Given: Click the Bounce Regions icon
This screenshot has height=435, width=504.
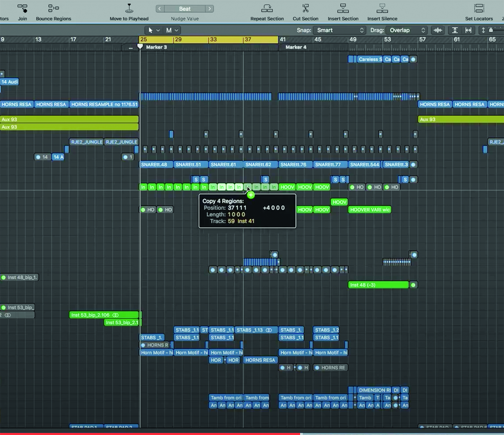Looking at the screenshot, I should [x=53, y=8].
